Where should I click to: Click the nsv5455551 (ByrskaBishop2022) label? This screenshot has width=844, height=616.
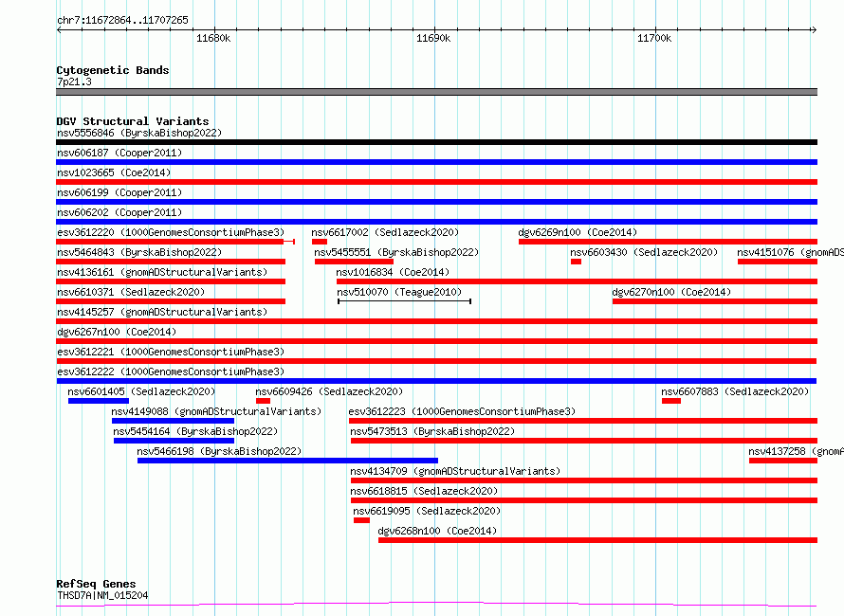point(396,252)
